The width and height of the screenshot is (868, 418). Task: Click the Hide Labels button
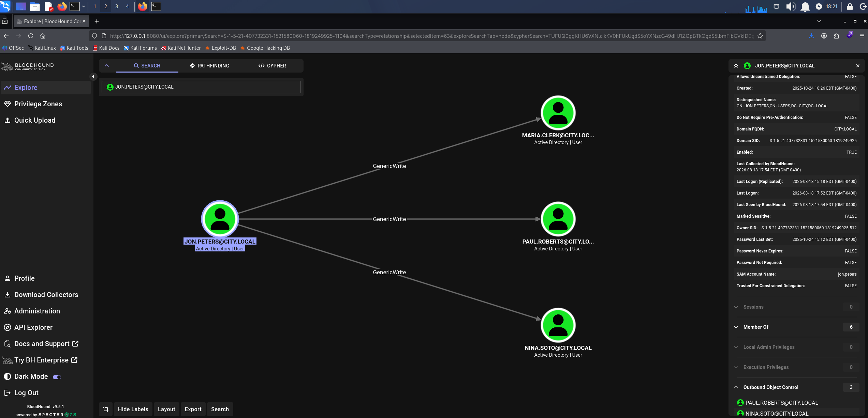(x=133, y=409)
